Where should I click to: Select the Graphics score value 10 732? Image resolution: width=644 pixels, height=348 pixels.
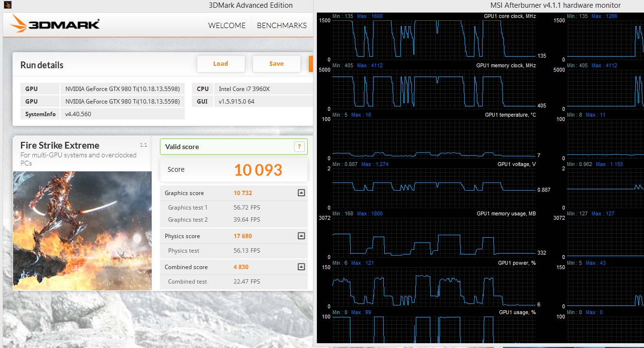(x=243, y=193)
